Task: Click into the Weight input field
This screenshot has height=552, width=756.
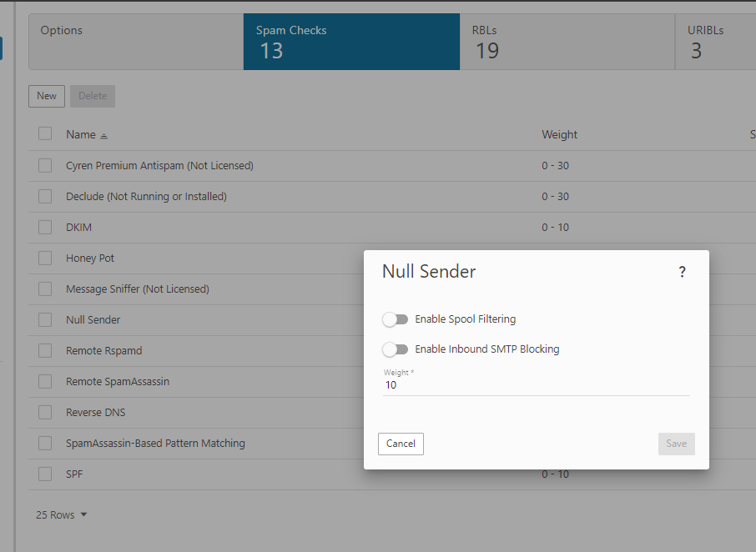Action: [535, 385]
